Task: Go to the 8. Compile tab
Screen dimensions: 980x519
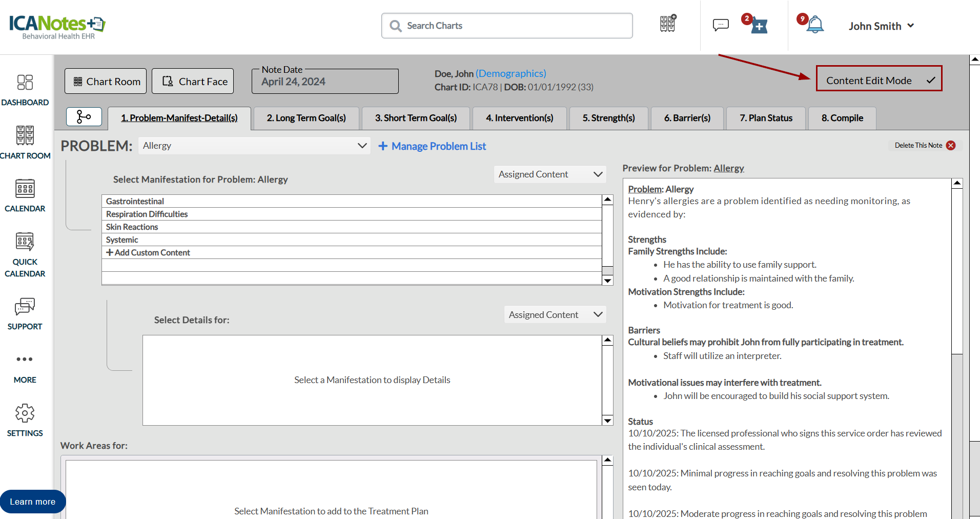Action: (x=842, y=118)
